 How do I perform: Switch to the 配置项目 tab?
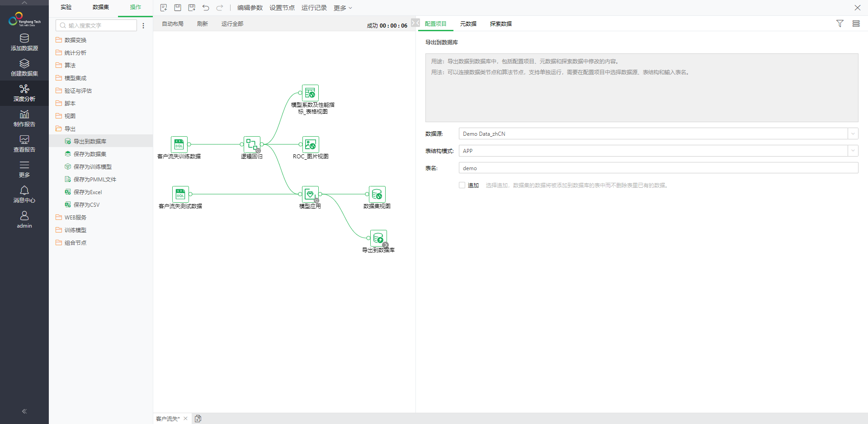[x=436, y=24]
